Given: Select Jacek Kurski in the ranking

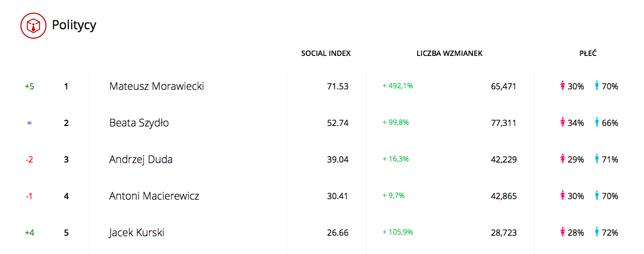Looking at the screenshot, I should pyautogui.click(x=136, y=233).
